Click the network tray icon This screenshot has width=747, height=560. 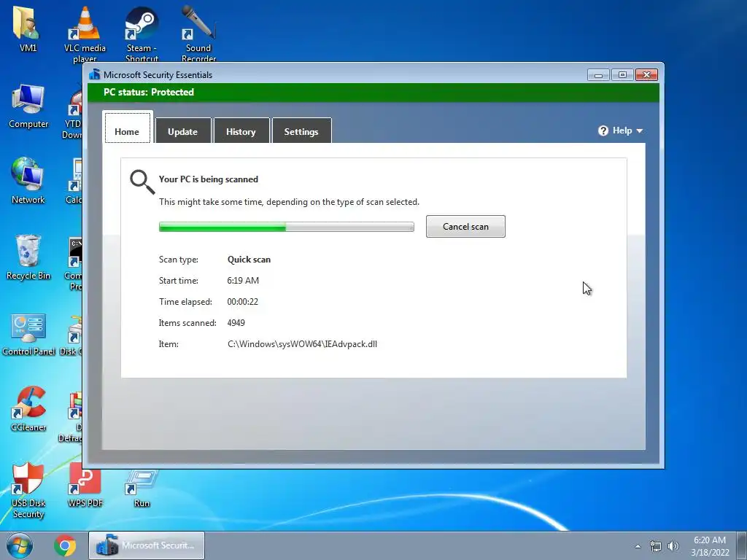click(656, 546)
